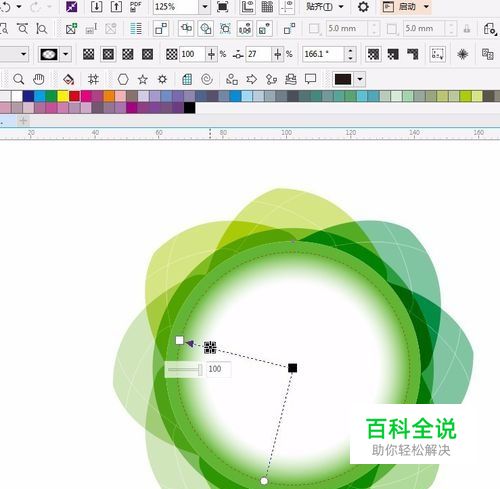Click the hash-shaped tool icon beside Smart Fill

pos(93,79)
